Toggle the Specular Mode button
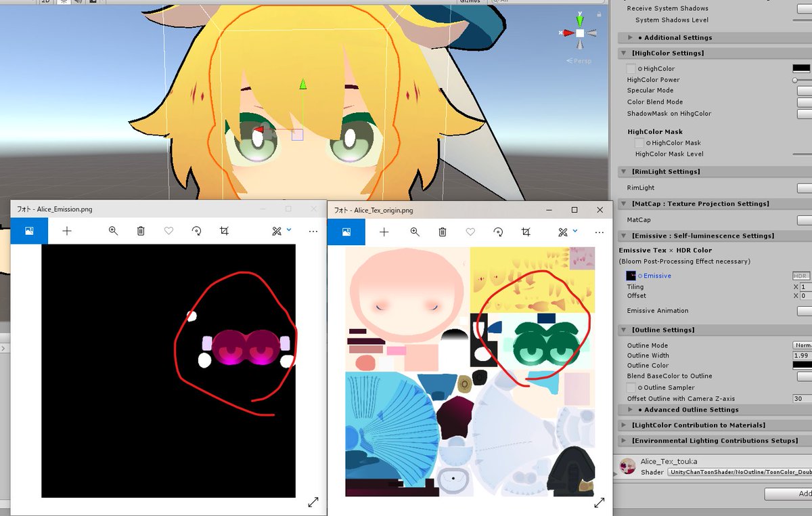Viewport: 812px width, 516px height. (805, 91)
